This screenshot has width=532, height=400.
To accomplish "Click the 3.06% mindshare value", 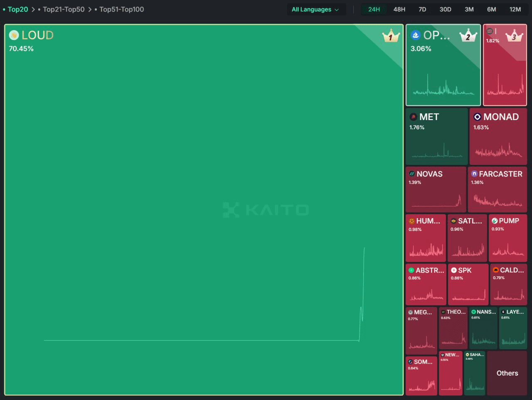I will [x=421, y=49].
